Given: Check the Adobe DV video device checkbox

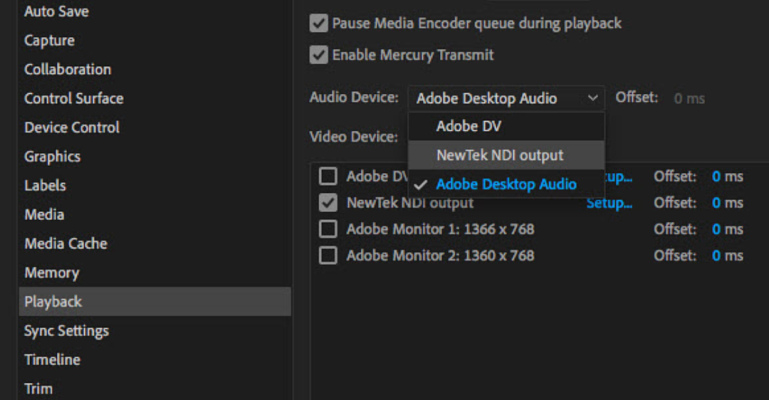Looking at the screenshot, I should [x=328, y=176].
